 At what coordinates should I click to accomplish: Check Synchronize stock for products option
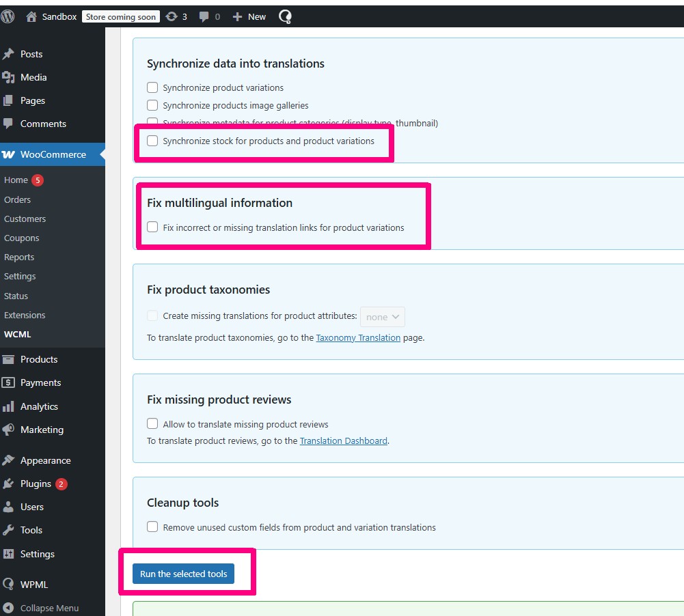coord(152,141)
